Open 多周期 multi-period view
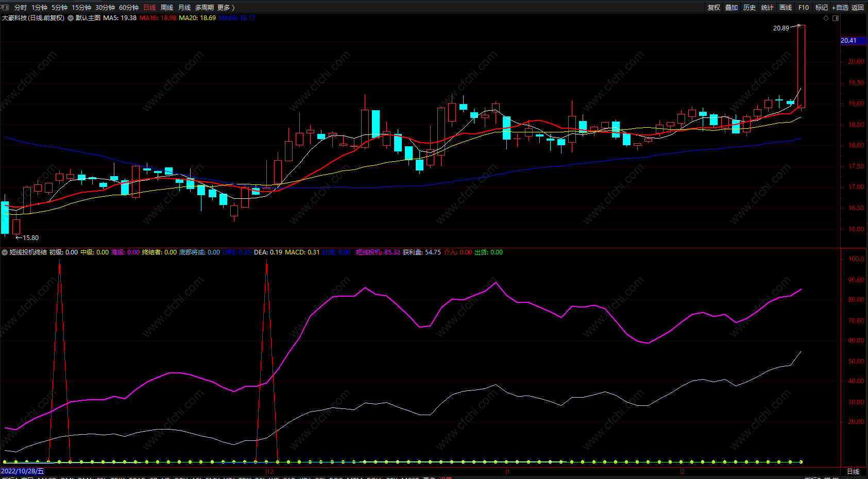This screenshot has height=479, width=868. tap(205, 7)
